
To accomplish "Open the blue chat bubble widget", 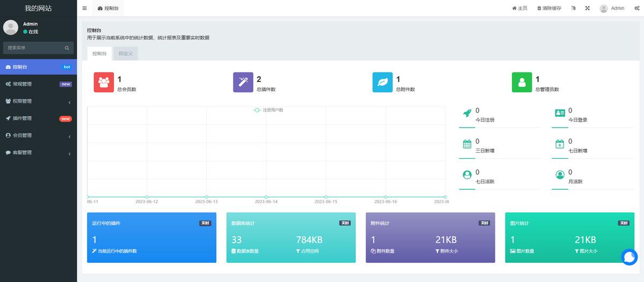I will click(629, 257).
